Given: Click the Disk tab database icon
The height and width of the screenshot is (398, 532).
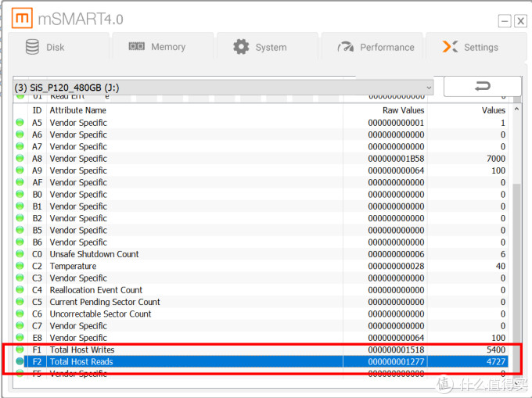Looking at the screenshot, I should 32,47.
